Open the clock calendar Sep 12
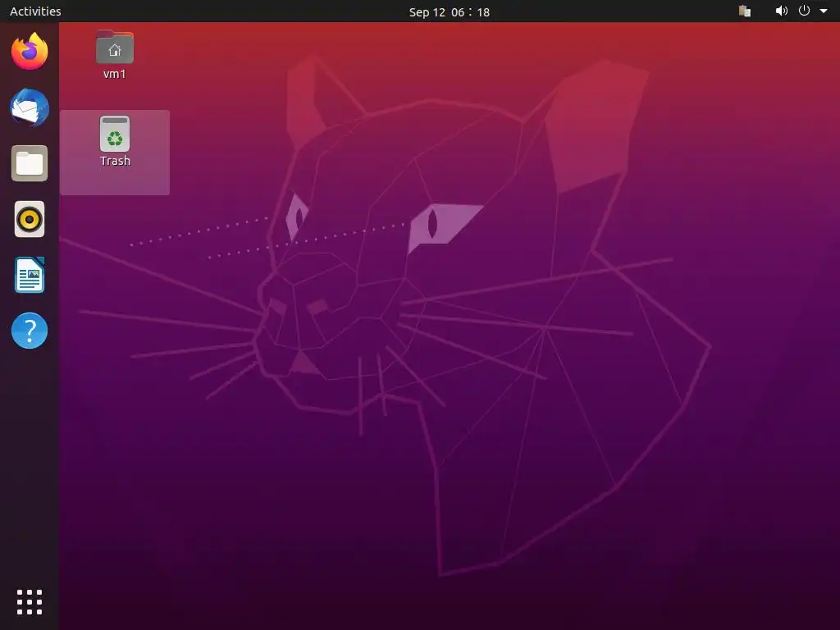This screenshot has height=630, width=840. coord(449,11)
